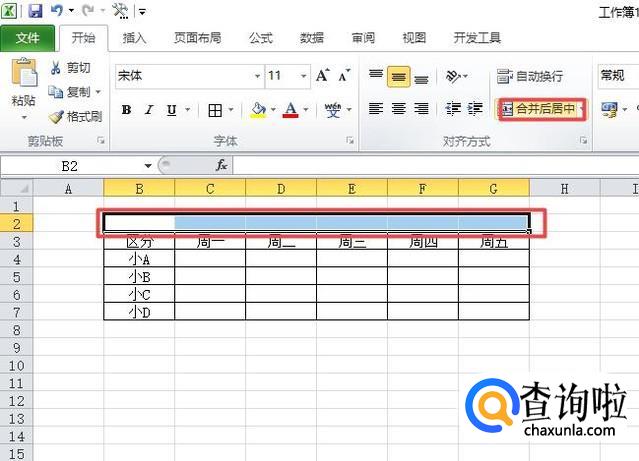This screenshot has width=639, height=461.
Task: Expand the fill color dropdown arrow
Action: point(273,110)
